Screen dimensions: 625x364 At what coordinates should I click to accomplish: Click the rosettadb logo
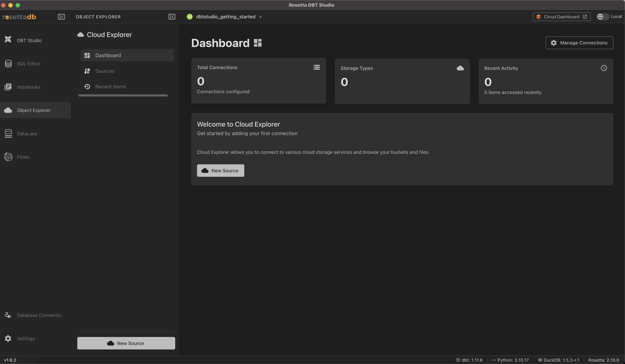point(19,17)
